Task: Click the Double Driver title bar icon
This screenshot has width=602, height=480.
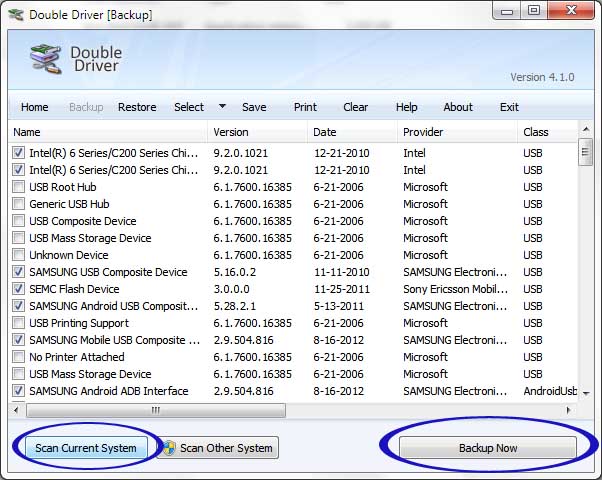Action: click(x=16, y=15)
